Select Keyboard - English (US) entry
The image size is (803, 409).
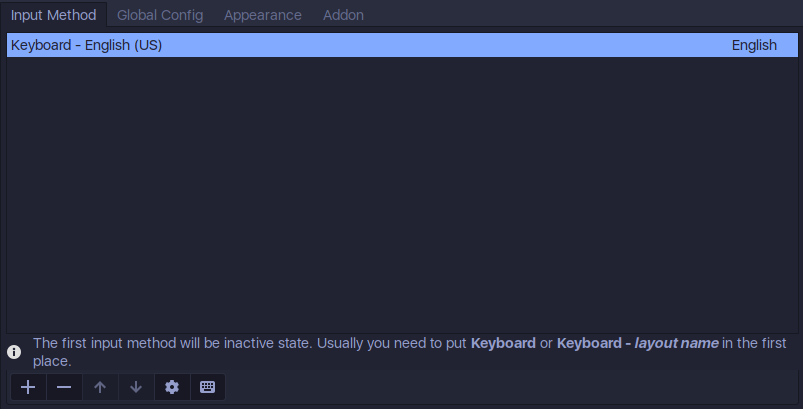[402, 45]
